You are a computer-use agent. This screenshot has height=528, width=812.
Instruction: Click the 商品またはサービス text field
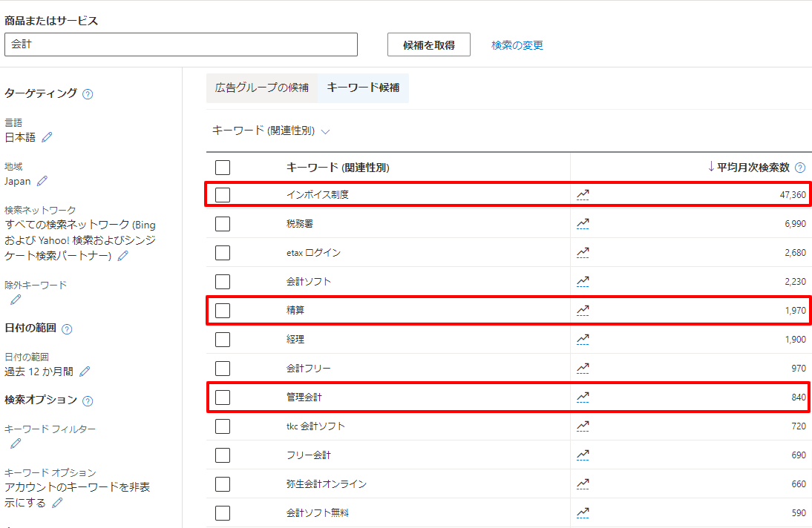[x=181, y=44]
